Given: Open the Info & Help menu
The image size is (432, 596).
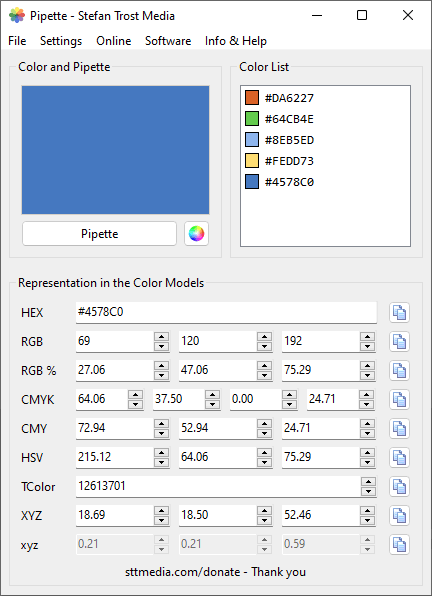Looking at the screenshot, I should pos(236,41).
